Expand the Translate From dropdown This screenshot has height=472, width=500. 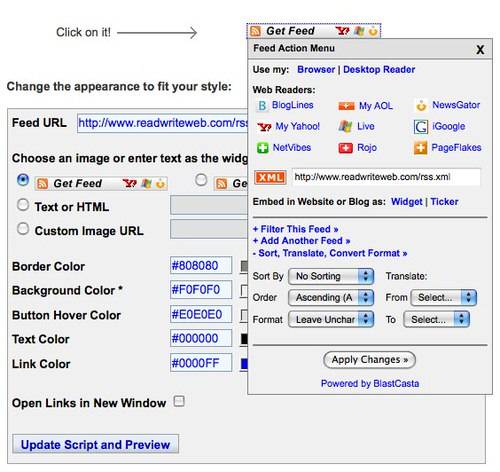[444, 298]
